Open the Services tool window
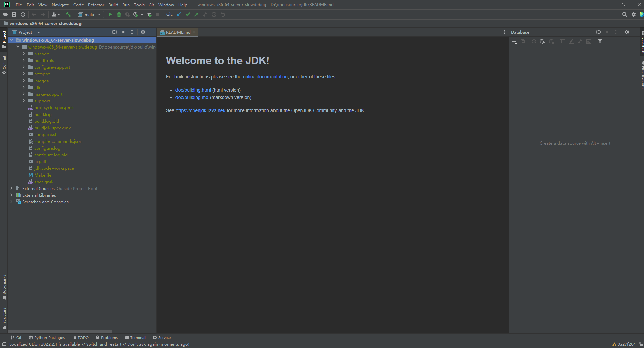 (x=162, y=337)
